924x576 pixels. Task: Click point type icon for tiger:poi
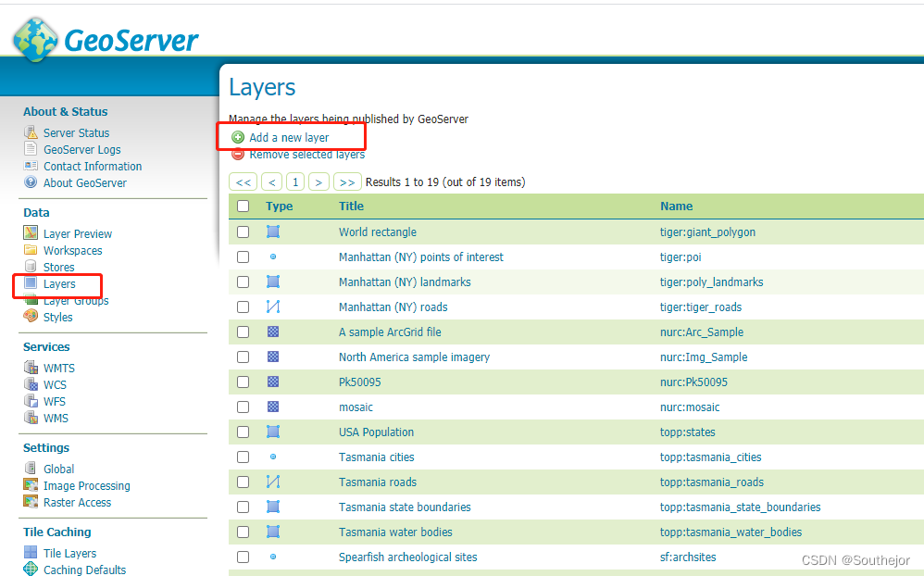click(x=273, y=257)
